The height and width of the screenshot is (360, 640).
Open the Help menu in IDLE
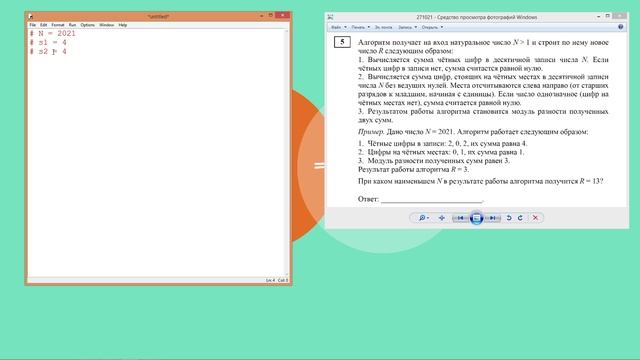pyautogui.click(x=122, y=25)
